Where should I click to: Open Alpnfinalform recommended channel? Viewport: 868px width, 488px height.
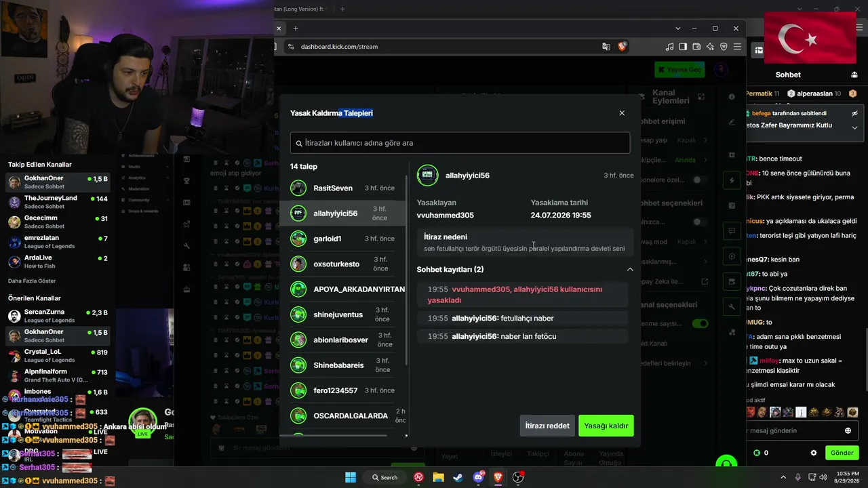click(59, 375)
